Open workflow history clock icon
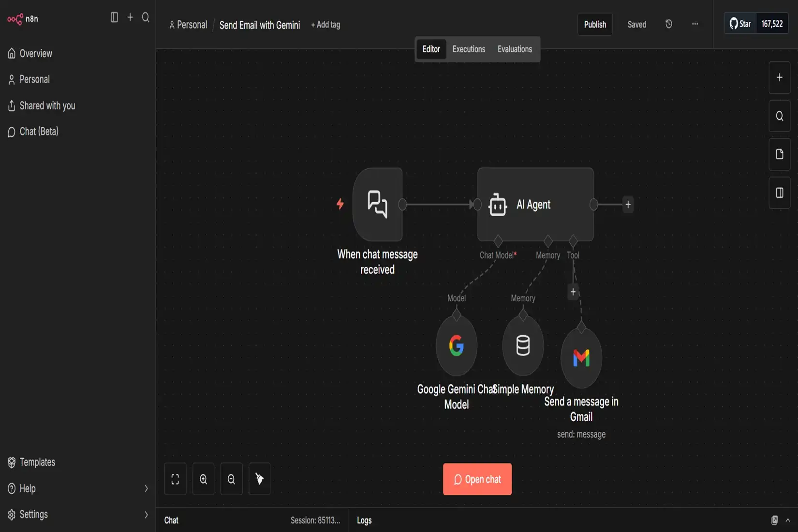The height and width of the screenshot is (532, 798). tap(668, 24)
